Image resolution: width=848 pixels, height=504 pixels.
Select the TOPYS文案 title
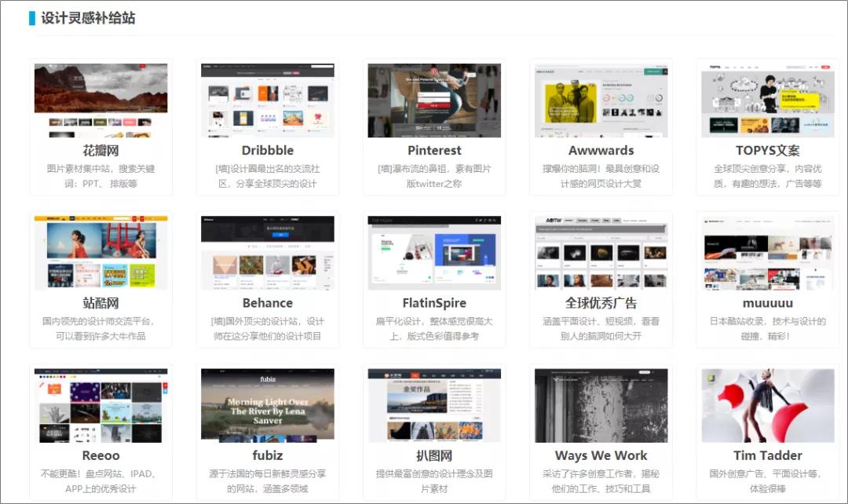[766, 150]
